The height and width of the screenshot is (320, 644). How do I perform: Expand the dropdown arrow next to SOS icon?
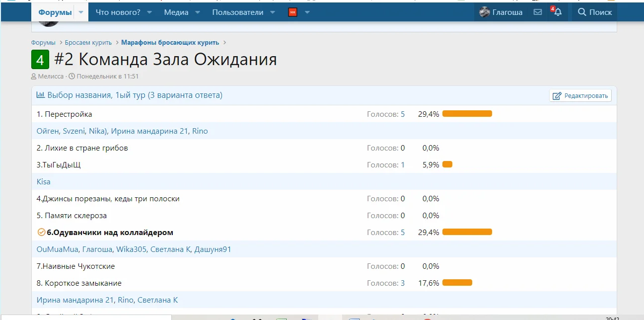point(307,12)
